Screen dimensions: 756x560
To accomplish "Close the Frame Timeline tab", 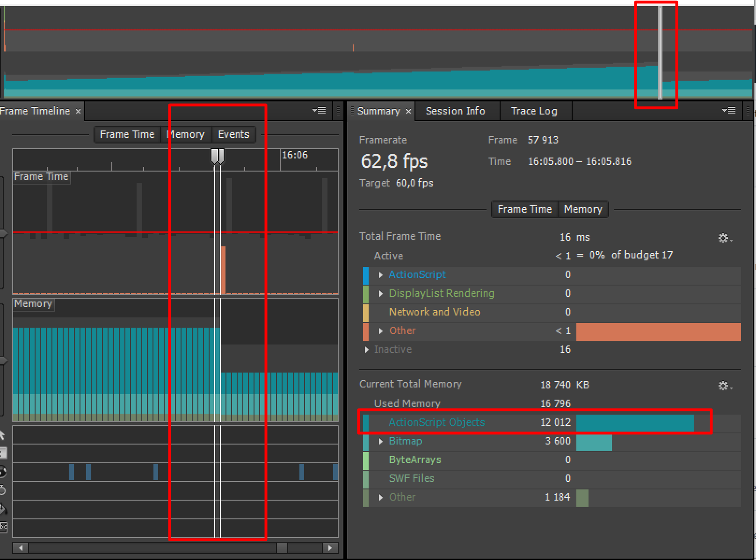I will tap(78, 111).
